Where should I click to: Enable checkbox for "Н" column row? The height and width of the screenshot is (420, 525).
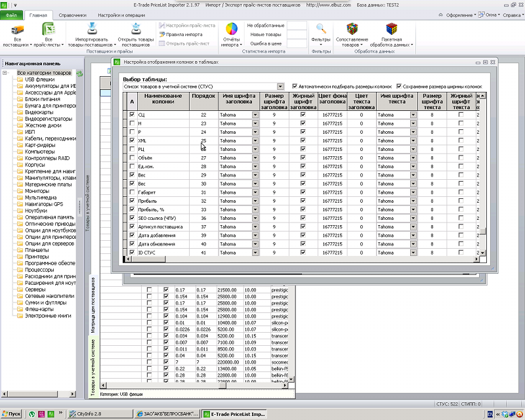(132, 123)
